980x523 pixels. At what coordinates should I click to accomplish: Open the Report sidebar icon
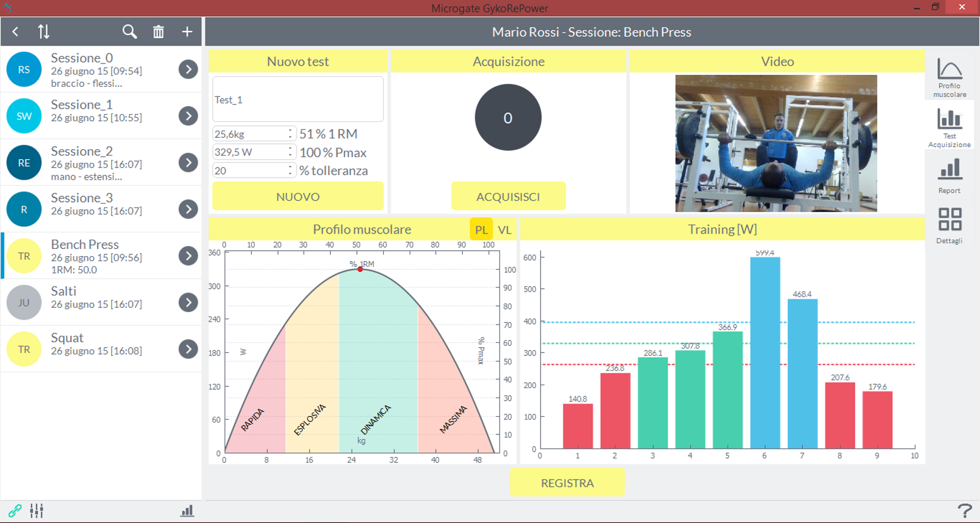coord(949,177)
